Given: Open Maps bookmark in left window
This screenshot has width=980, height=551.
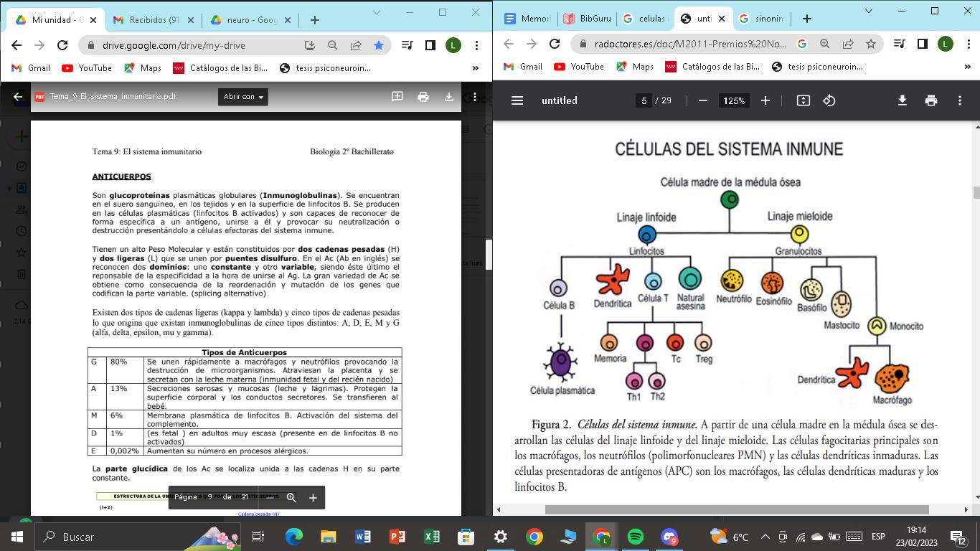Looking at the screenshot, I should (x=143, y=68).
